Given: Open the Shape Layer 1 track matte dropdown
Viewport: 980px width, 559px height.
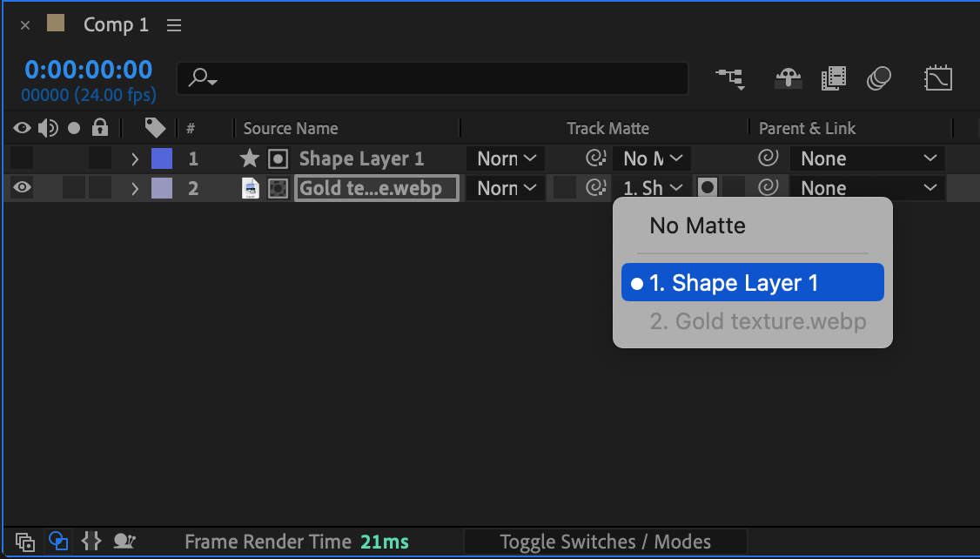Looking at the screenshot, I should click(652, 158).
